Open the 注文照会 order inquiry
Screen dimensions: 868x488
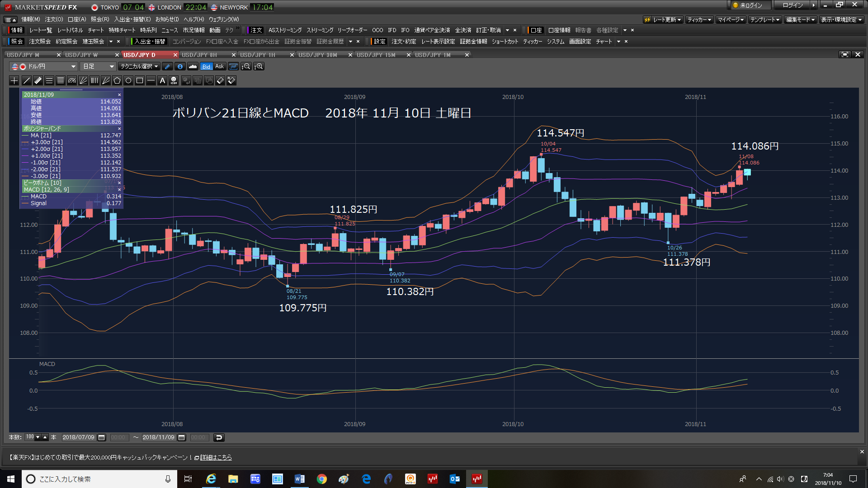click(40, 42)
